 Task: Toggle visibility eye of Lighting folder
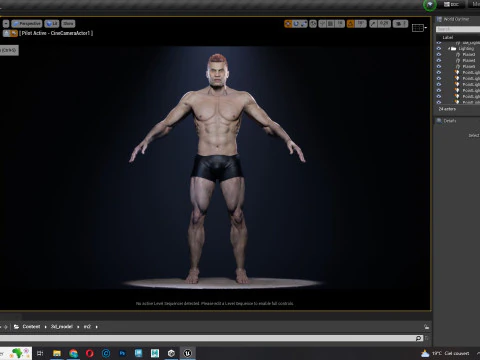click(439, 49)
